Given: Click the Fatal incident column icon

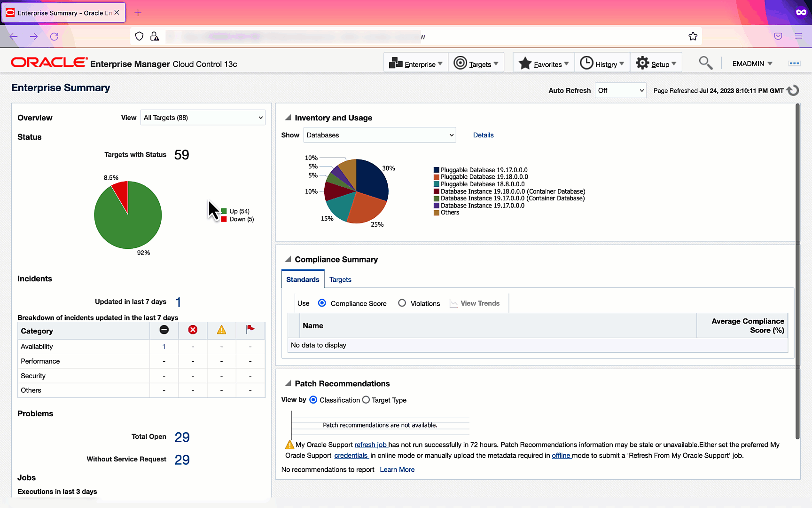Looking at the screenshot, I should point(164,330).
